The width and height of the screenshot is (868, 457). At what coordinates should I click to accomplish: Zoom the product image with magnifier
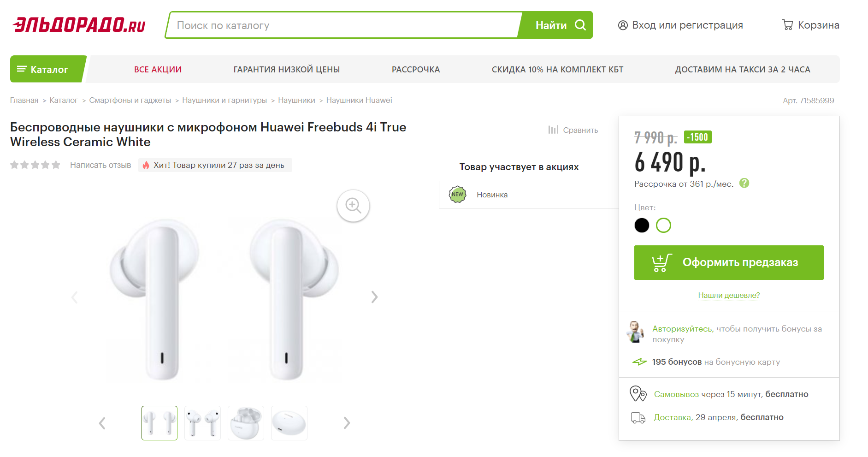353,206
